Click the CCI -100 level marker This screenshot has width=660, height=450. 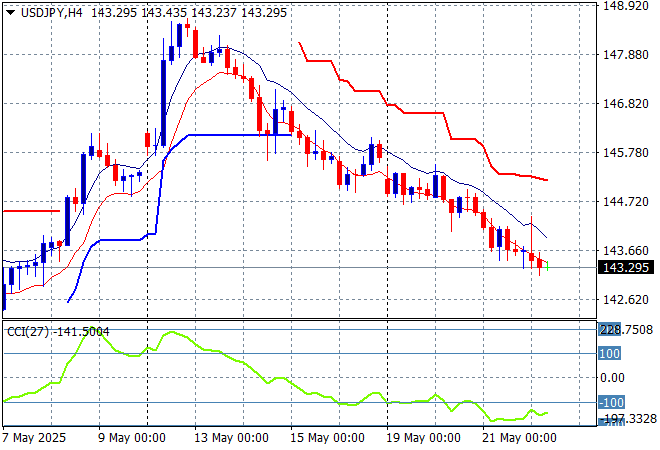coord(611,402)
